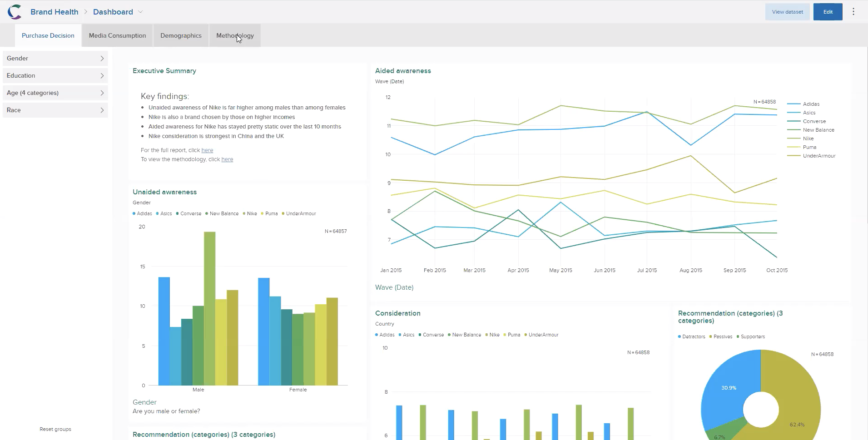The width and height of the screenshot is (868, 440).
Task: Expand the Gender filter group
Action: pyautogui.click(x=55, y=58)
